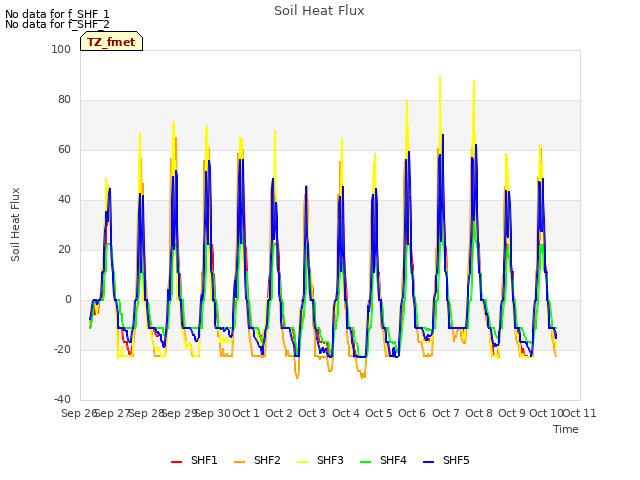Click the Oct 7 x-axis tick label
Image resolution: width=640 pixels, height=480 pixels.
[x=446, y=413]
